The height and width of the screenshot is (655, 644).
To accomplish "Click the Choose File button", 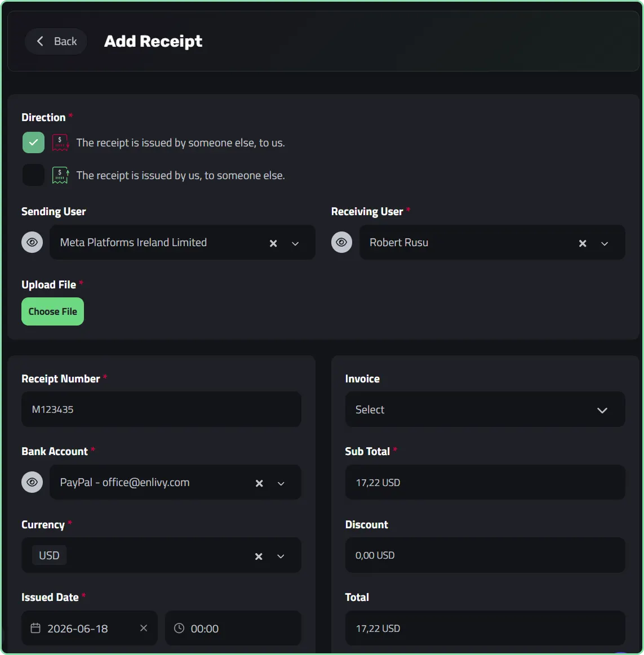I will point(52,311).
